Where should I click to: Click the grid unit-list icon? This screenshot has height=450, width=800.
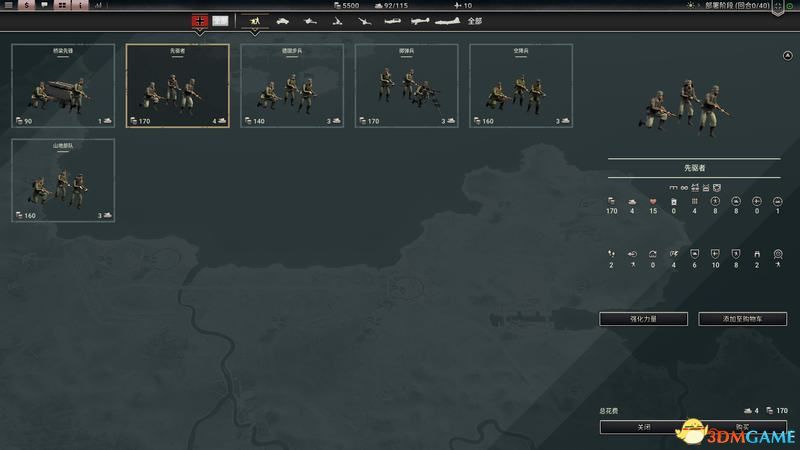62,5
